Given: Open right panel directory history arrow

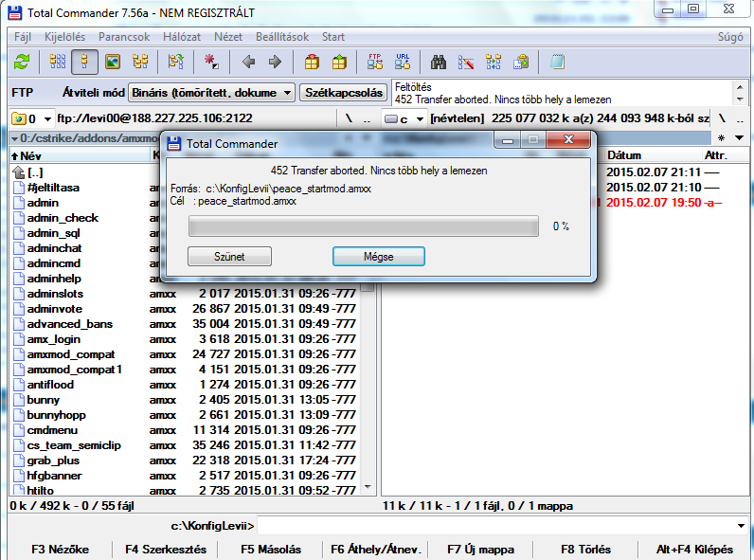Looking at the screenshot, I should coord(740,138).
